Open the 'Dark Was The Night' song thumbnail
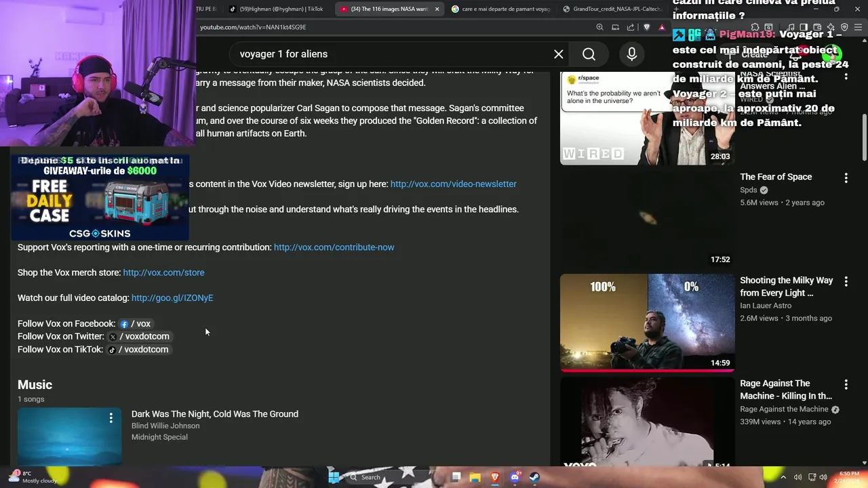This screenshot has height=488, width=868. click(69, 436)
